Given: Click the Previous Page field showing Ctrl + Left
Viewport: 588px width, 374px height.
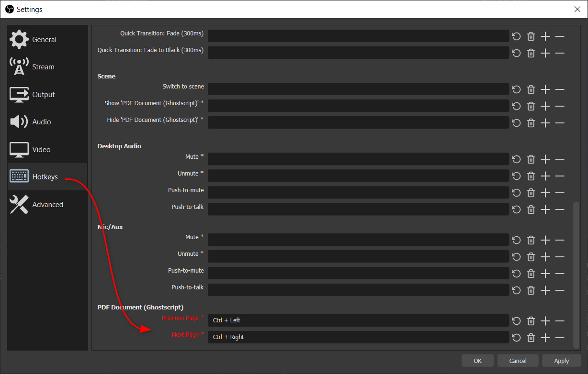Looking at the screenshot, I should pos(358,320).
